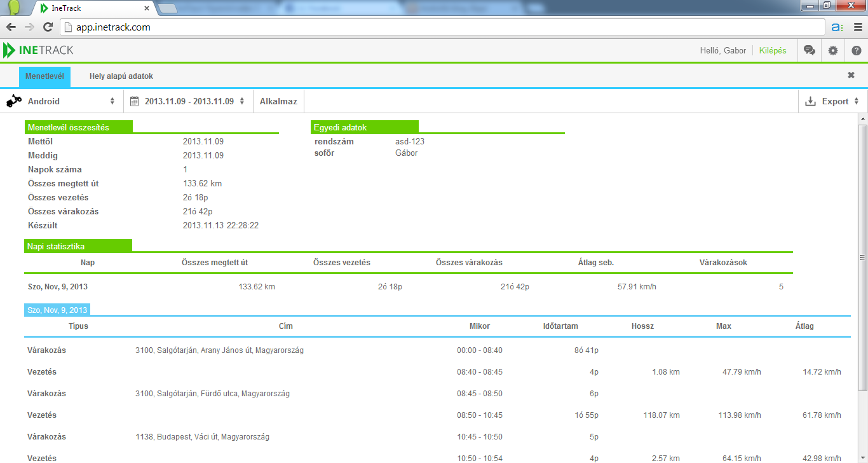Close the report panel with X
The width and height of the screenshot is (868, 463).
point(851,75)
